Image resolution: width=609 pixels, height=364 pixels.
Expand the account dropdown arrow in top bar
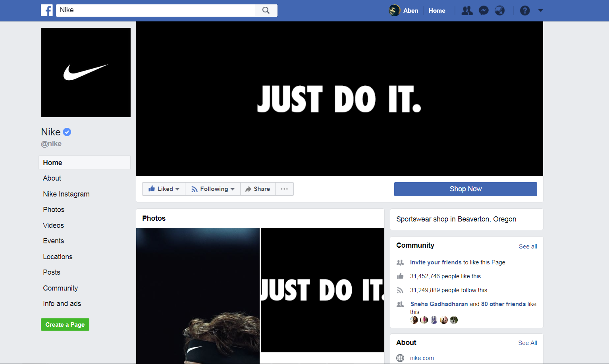point(540,11)
